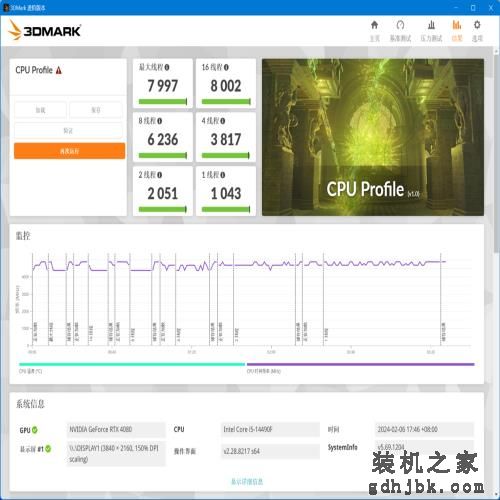
Task: Click the 3DMark logo in the header
Action: coord(45,30)
